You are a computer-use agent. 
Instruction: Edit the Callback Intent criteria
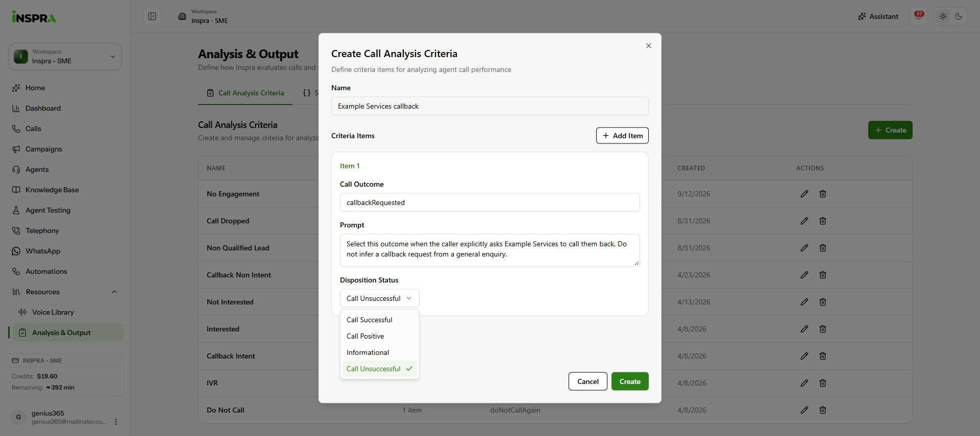coord(804,356)
